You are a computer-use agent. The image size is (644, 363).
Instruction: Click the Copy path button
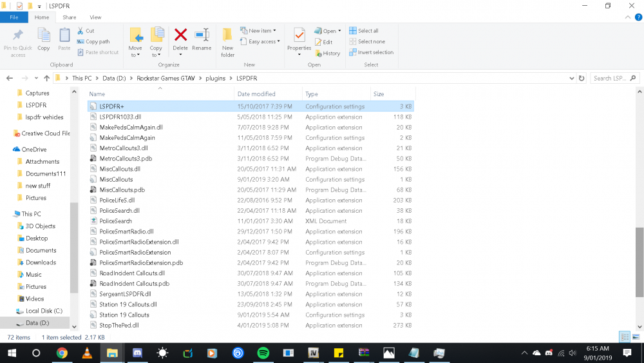(93, 41)
